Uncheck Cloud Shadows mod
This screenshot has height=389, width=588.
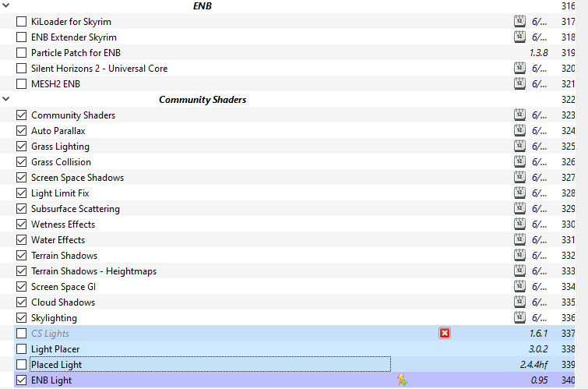pyautogui.click(x=21, y=302)
